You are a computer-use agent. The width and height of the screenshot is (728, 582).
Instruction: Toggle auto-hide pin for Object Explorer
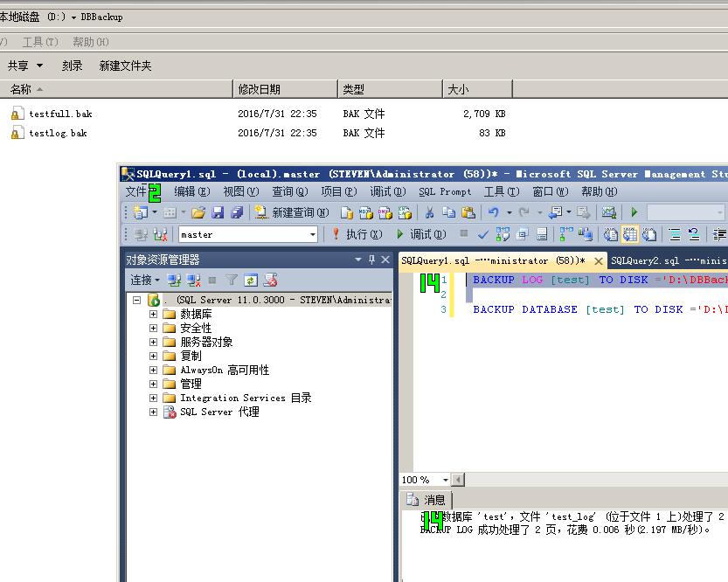coord(371,260)
